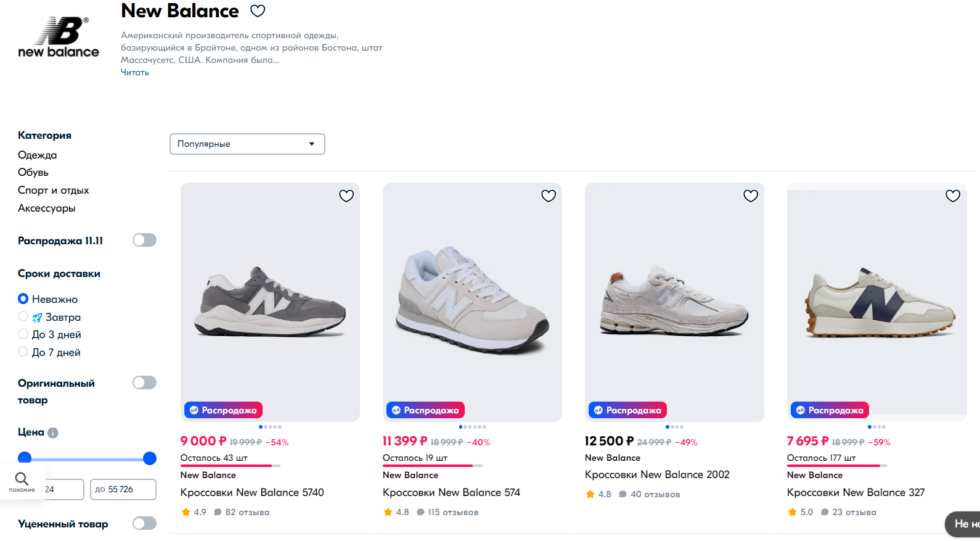Save New Balance 327 to wishlist
The height and width of the screenshot is (541, 980).
click(953, 196)
